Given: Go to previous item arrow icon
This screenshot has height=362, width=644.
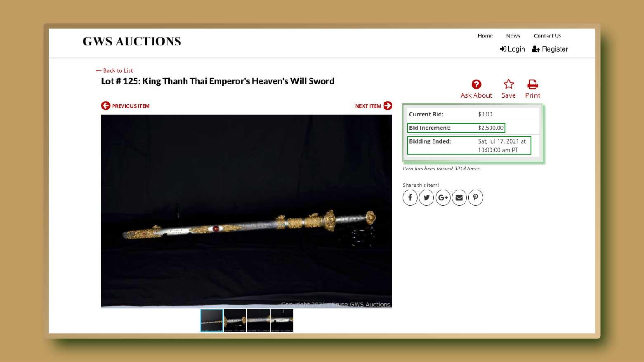Looking at the screenshot, I should pyautogui.click(x=106, y=106).
